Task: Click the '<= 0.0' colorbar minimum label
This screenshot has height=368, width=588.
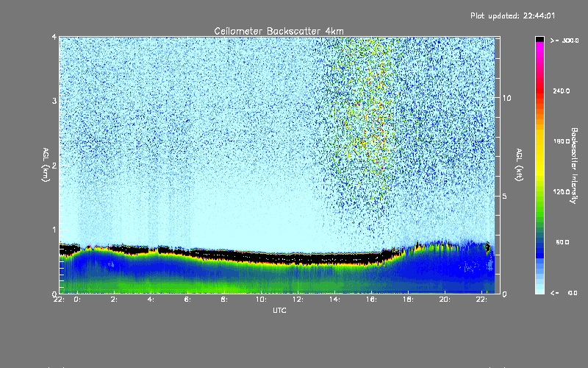Action: pos(564,293)
